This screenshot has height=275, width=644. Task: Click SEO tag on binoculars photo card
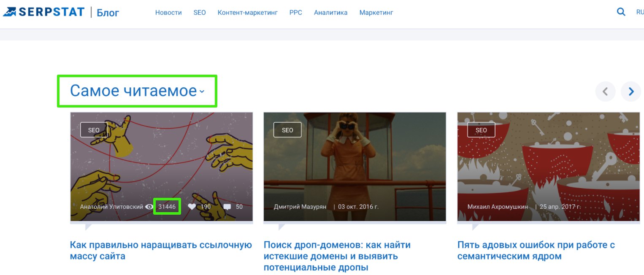pos(287,130)
